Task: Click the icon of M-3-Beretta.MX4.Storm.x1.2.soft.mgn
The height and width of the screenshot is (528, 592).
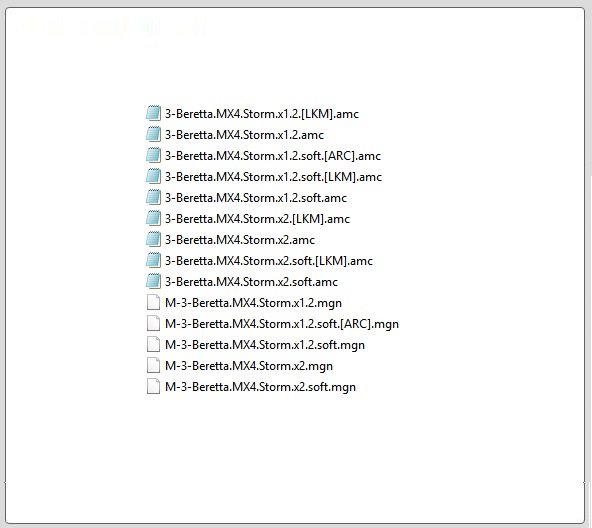Action: (x=153, y=344)
